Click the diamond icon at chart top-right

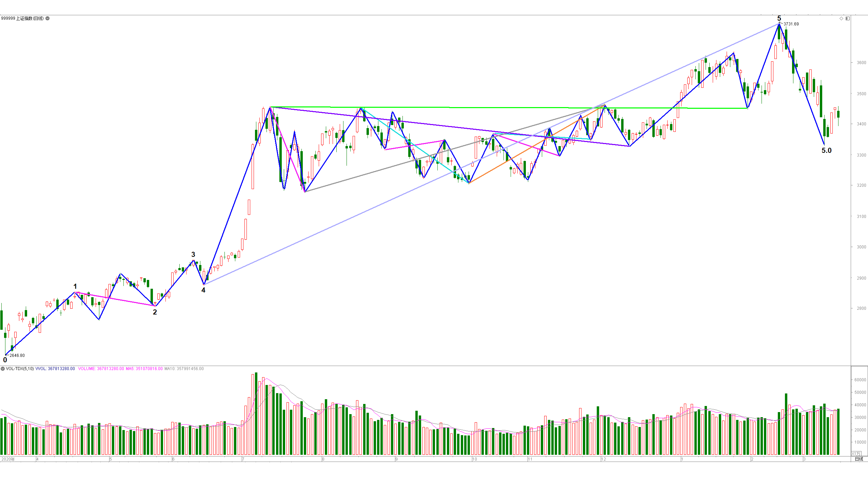(x=841, y=18)
